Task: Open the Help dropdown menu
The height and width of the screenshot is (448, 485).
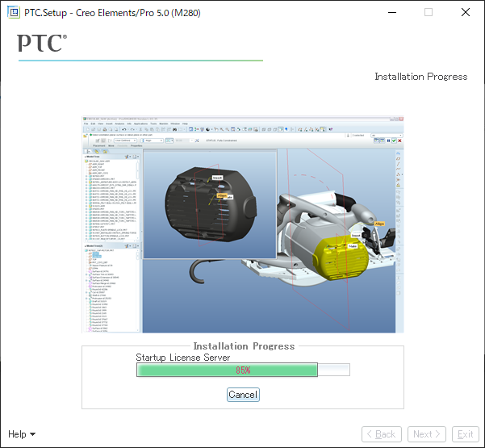Action: [22, 434]
